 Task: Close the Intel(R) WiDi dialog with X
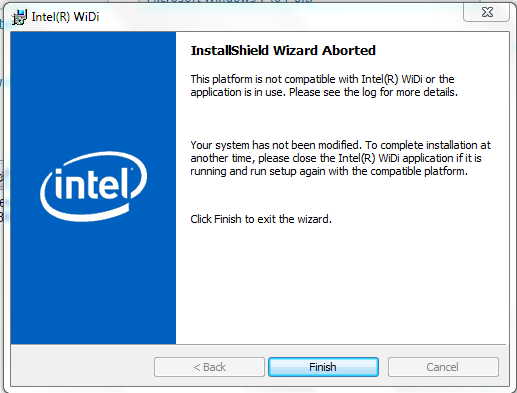(487, 12)
